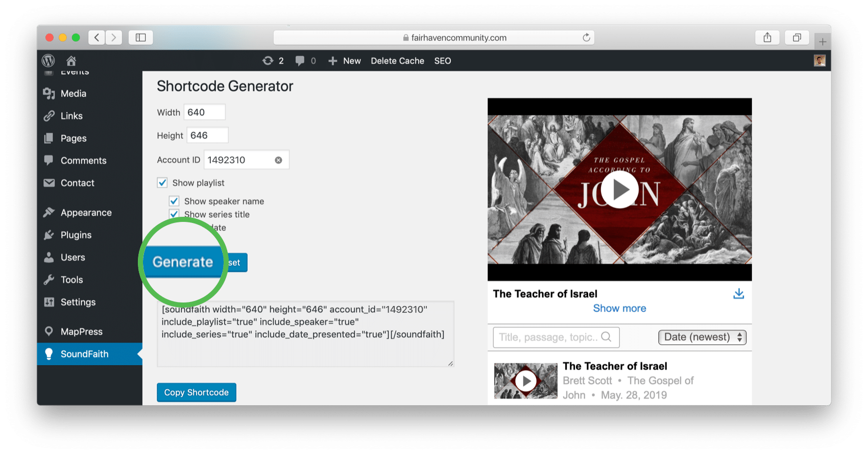This screenshot has width=868, height=454.
Task: Click the Title, passage, topic search field
Action: tap(556, 337)
